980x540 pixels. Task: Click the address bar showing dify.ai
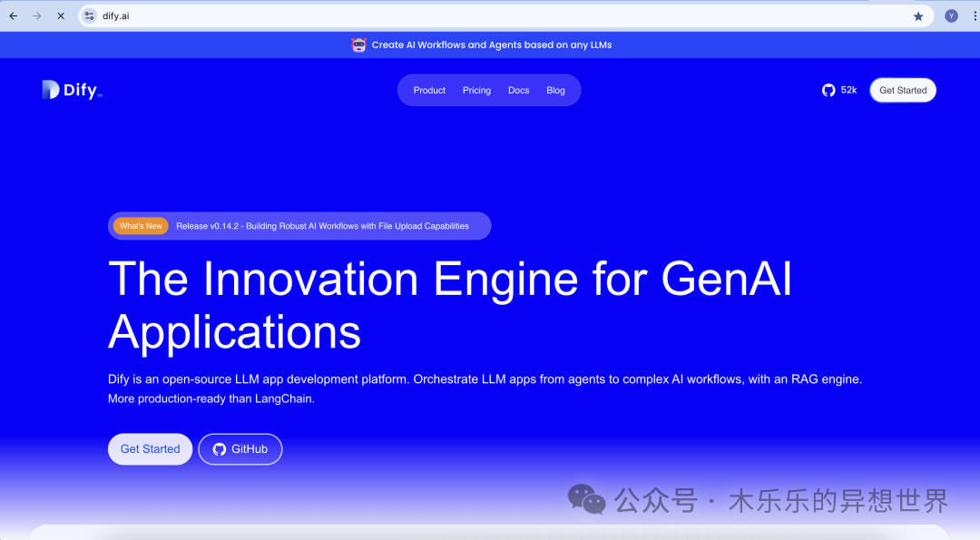(506, 16)
